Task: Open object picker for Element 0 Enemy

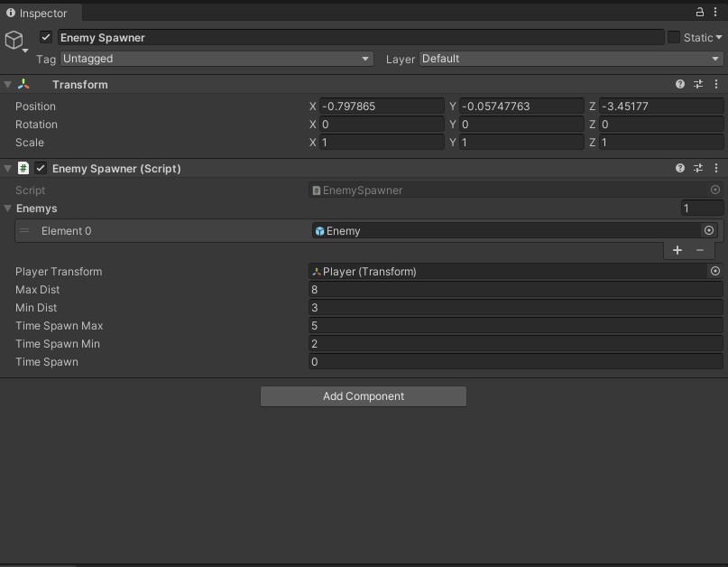Action: pyautogui.click(x=708, y=230)
